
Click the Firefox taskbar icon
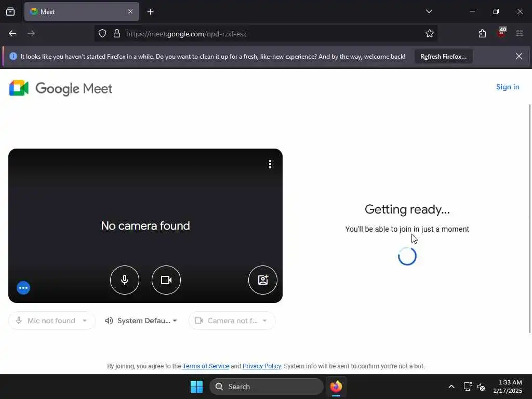click(x=336, y=387)
